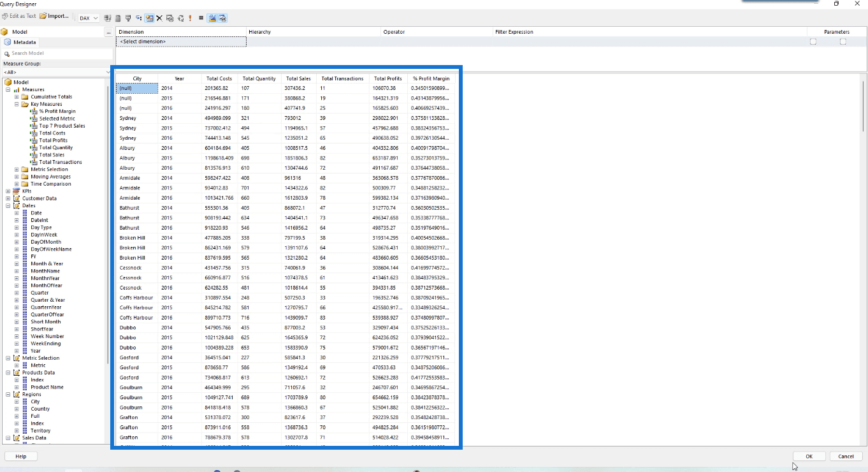Select the Total Costs measure icon
868x472 pixels.
34,133
